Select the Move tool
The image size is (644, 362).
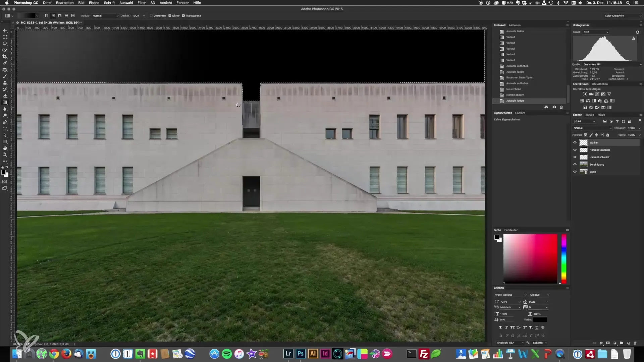5,31
